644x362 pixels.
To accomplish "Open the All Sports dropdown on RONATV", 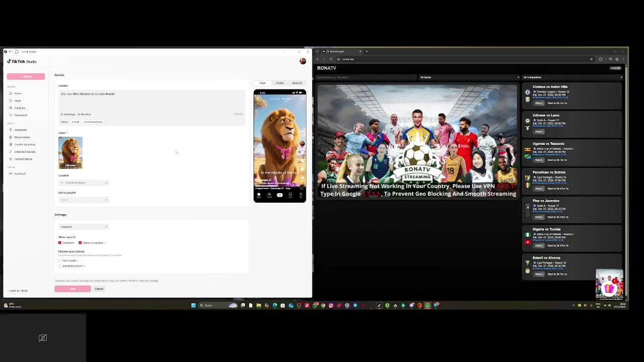I will (469, 77).
